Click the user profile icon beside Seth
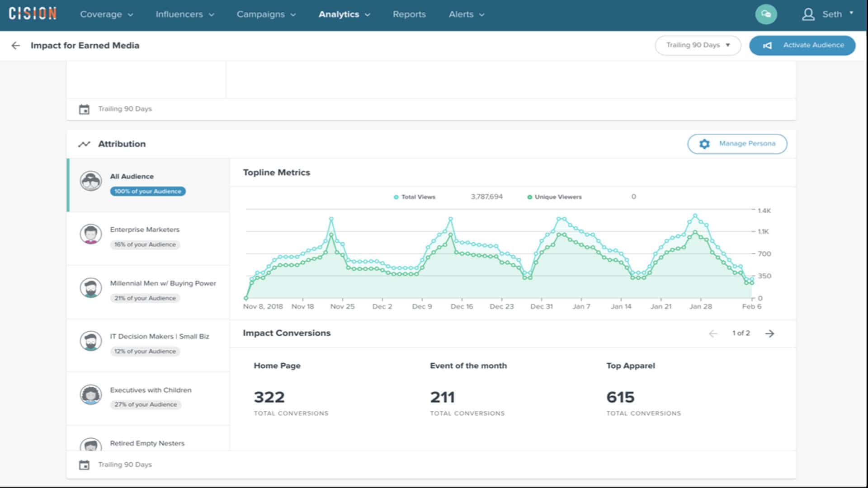The image size is (868, 488). click(x=809, y=14)
